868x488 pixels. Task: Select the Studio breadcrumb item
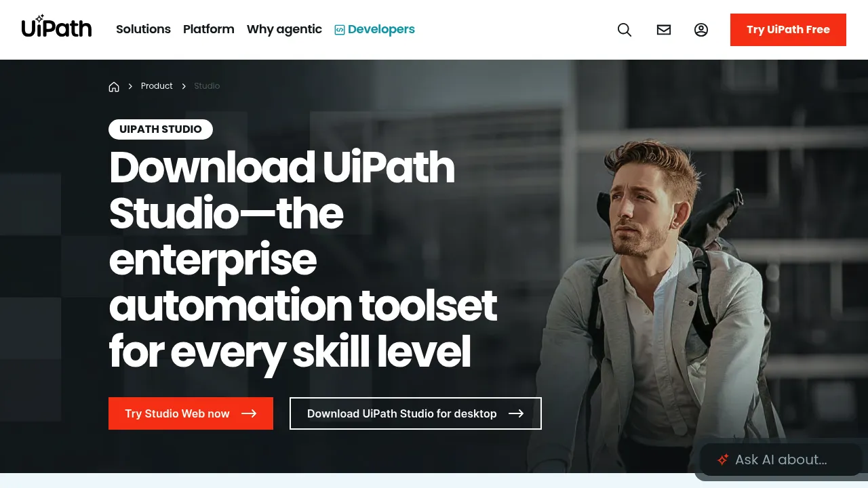(x=207, y=86)
